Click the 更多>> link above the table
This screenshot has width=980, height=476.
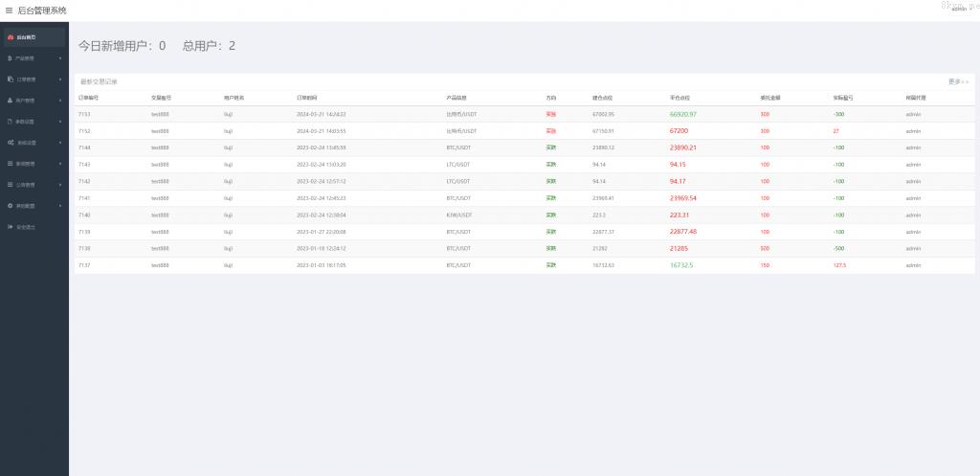(x=958, y=82)
